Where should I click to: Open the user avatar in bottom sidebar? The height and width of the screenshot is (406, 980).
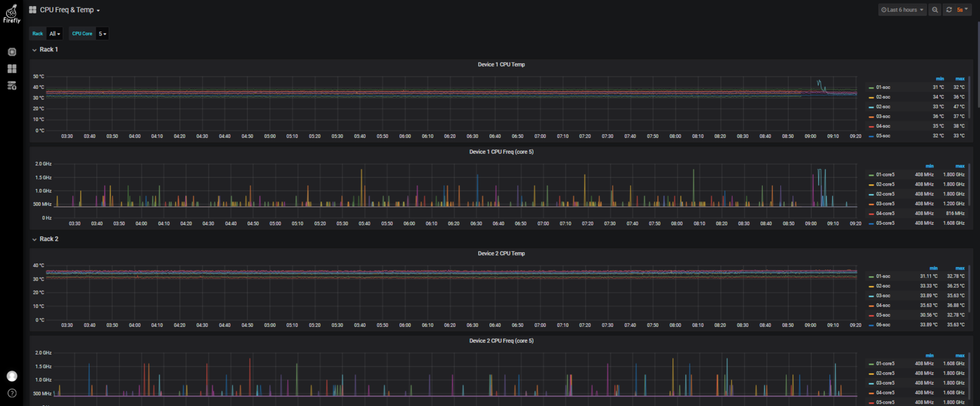click(12, 376)
